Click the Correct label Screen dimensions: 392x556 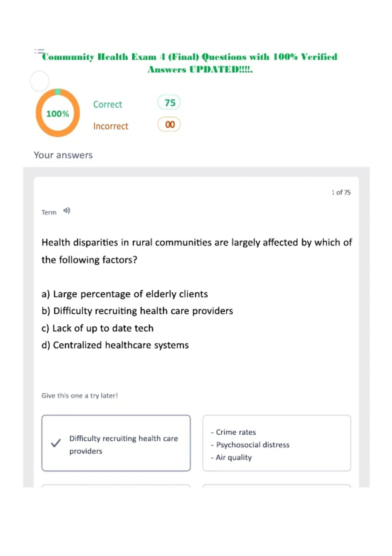[107, 104]
